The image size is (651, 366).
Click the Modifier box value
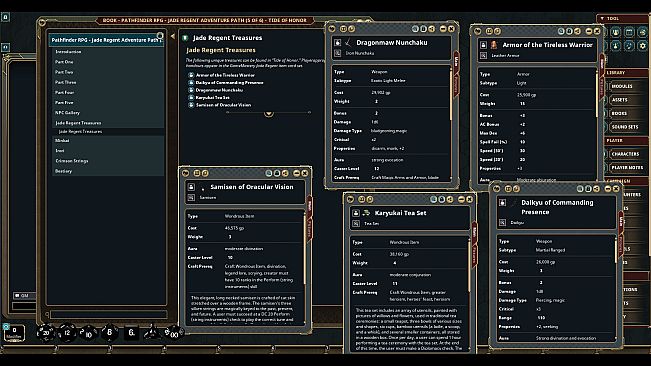point(14,331)
